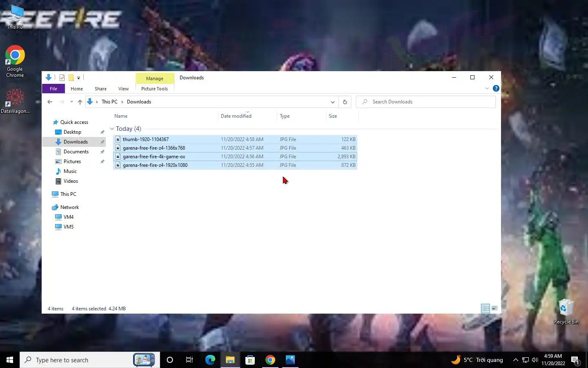Click the Properties icon in the quick access toolbar
The width and height of the screenshot is (588, 368).
click(x=62, y=77)
